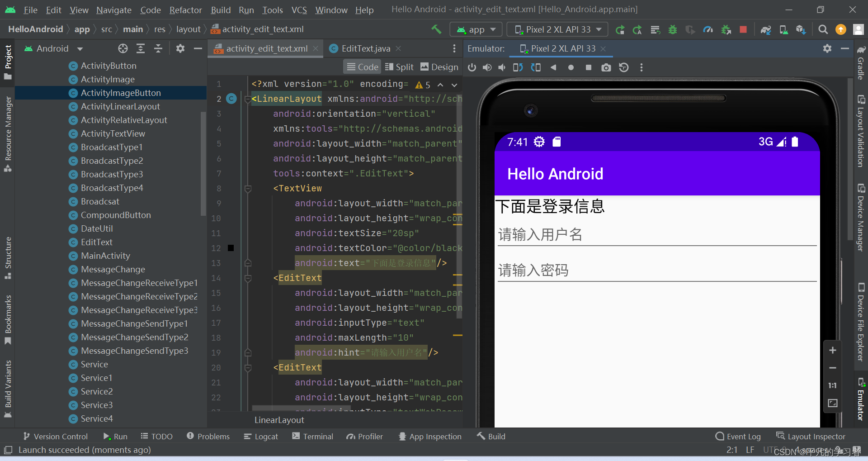Image resolution: width=868 pixels, height=461 pixels.
Task: Open the Android project view dropdown
Action: [x=53, y=48]
